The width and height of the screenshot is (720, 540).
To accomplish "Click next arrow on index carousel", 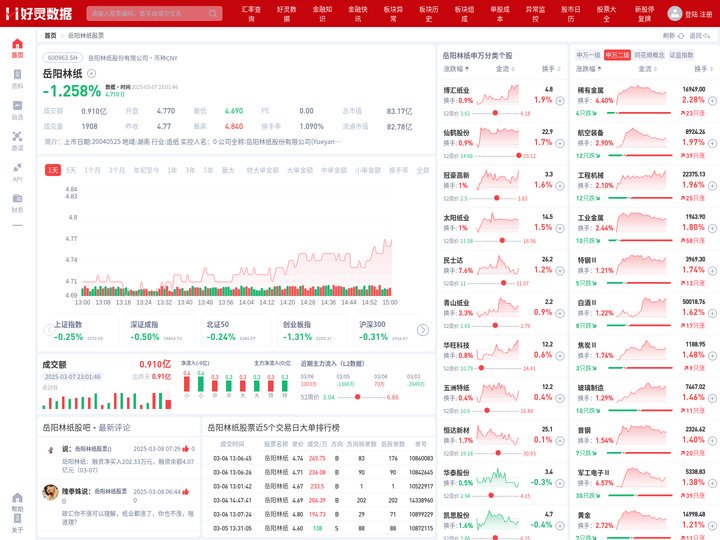I will coord(422,330).
